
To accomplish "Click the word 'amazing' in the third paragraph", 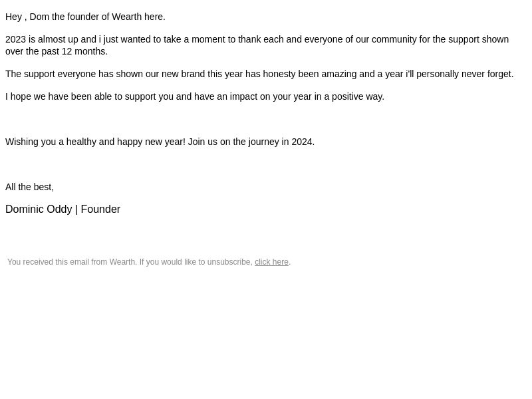I will 339,74.
